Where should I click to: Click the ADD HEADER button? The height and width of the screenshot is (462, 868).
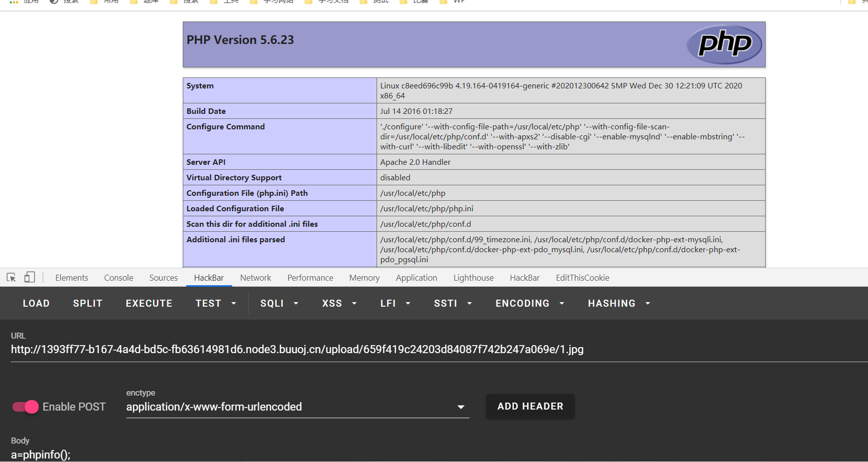click(x=530, y=406)
